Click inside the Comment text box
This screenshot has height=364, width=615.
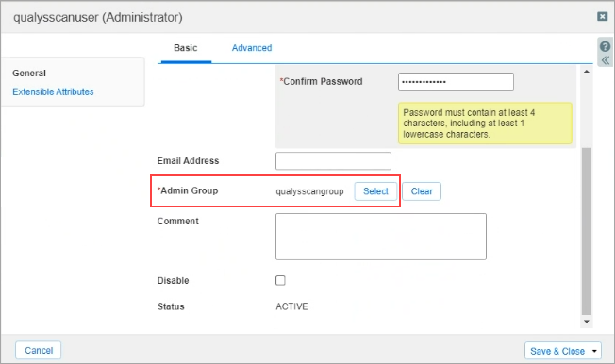(381, 237)
